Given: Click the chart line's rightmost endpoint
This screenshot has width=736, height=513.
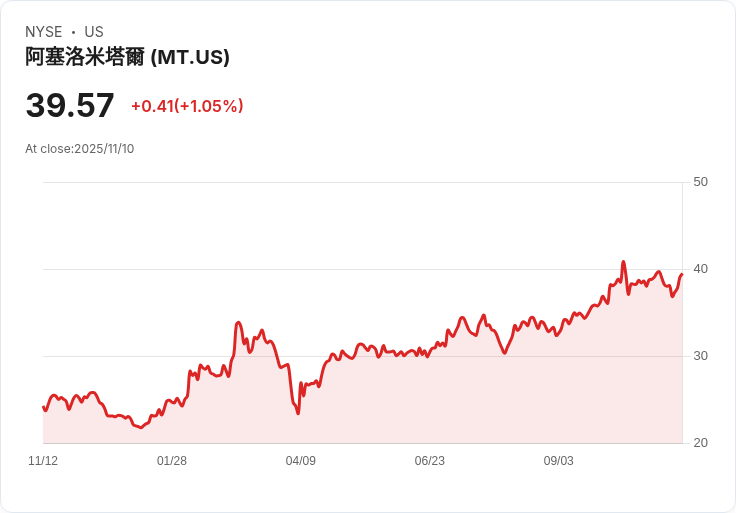Looking at the screenshot, I should tap(682, 274).
